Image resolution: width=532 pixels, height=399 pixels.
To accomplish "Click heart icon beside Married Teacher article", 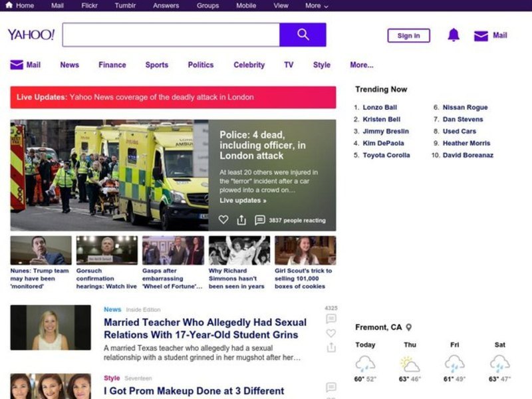I will click(331, 333).
